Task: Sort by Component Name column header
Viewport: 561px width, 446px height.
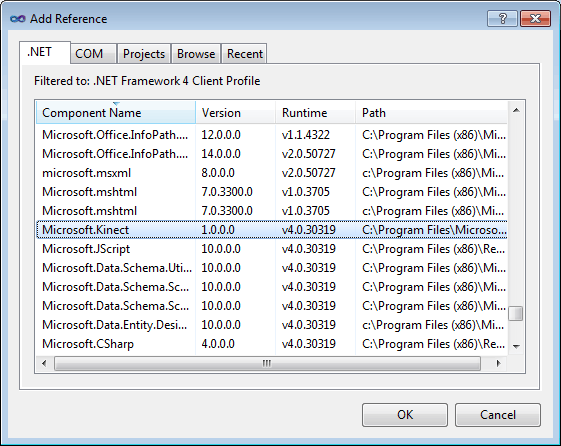Action: point(116,113)
